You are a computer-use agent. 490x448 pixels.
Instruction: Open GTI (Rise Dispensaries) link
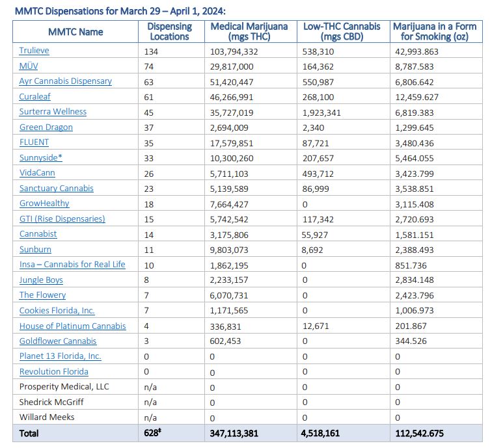[x=62, y=219]
